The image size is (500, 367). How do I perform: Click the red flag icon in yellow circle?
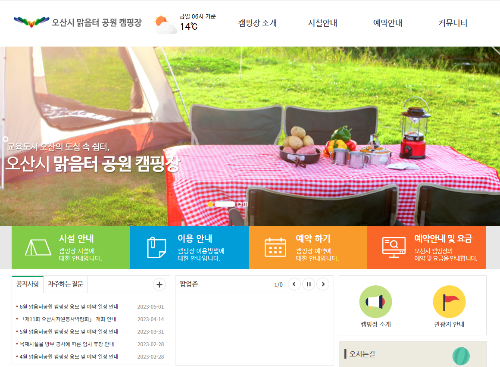[x=449, y=302]
